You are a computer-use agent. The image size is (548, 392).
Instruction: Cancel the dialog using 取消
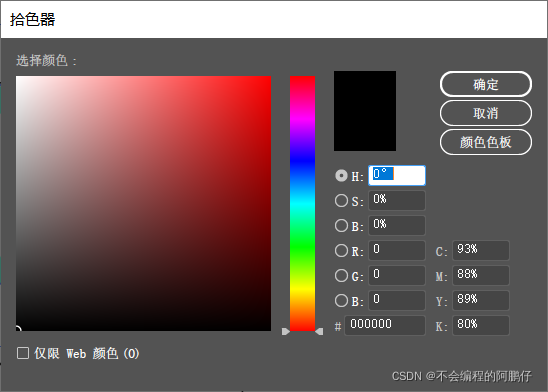[x=486, y=113]
